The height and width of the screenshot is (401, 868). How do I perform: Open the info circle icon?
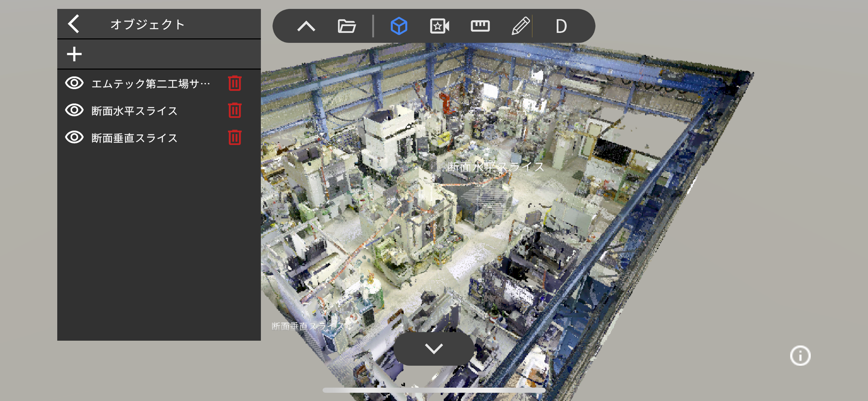click(x=800, y=355)
